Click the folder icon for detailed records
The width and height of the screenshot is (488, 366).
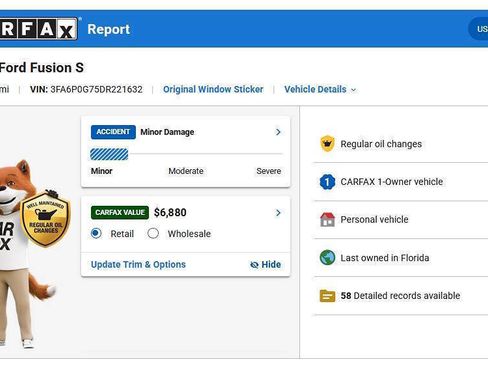pos(327,296)
